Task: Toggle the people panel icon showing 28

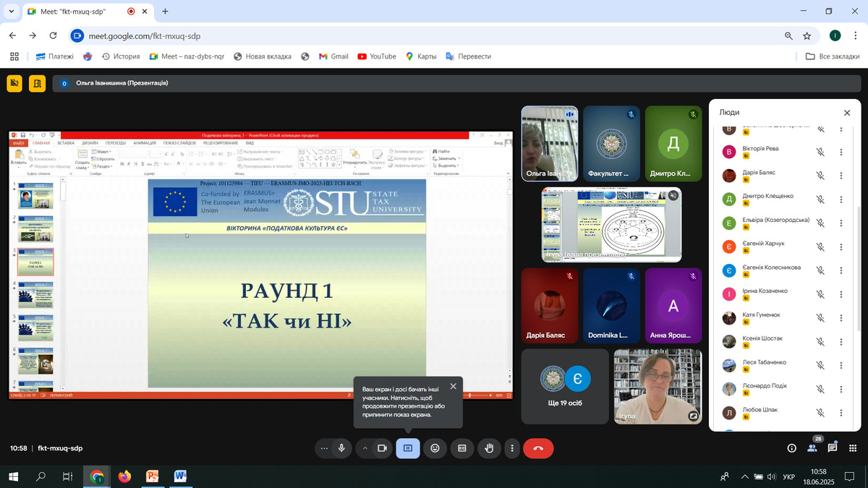Action: click(x=812, y=448)
